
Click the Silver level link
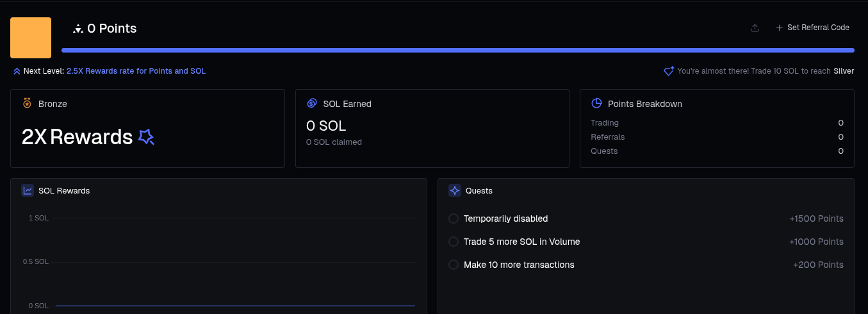click(844, 71)
